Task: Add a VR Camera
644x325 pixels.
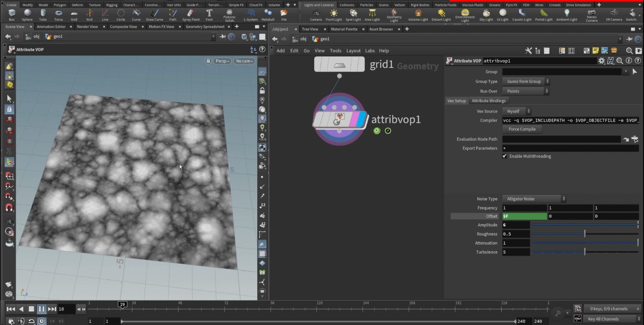Action: point(614,15)
